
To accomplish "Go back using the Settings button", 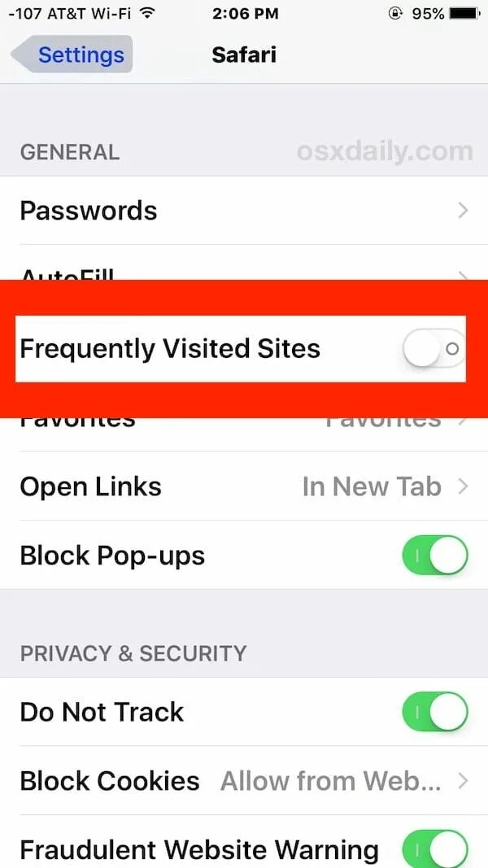I will [x=72, y=55].
